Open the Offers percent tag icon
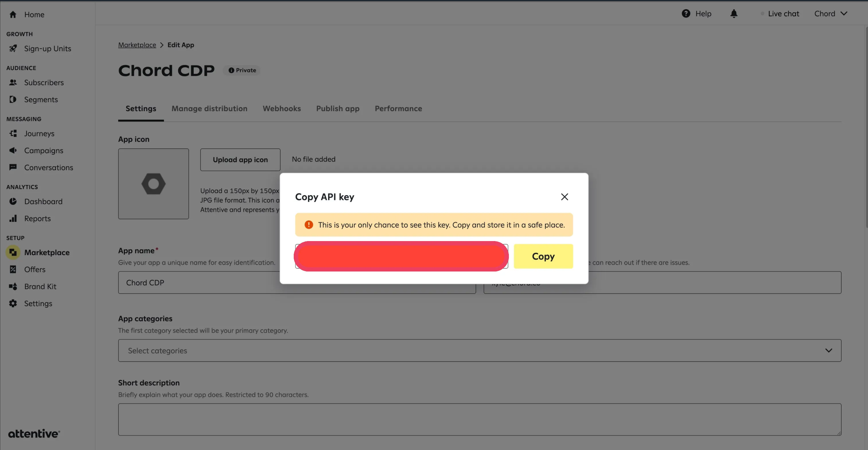The width and height of the screenshot is (868, 450). click(x=13, y=269)
